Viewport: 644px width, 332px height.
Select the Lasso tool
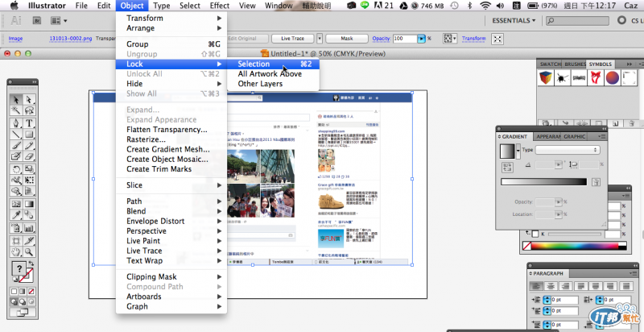(29, 110)
